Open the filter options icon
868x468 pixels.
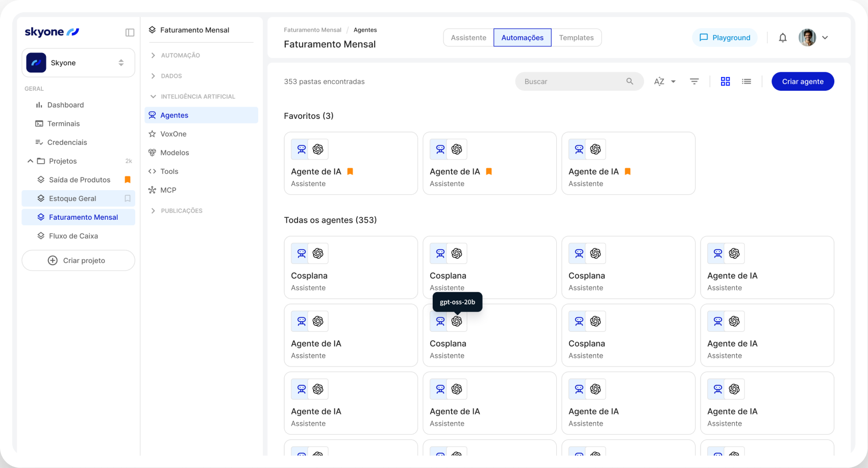[x=694, y=82]
